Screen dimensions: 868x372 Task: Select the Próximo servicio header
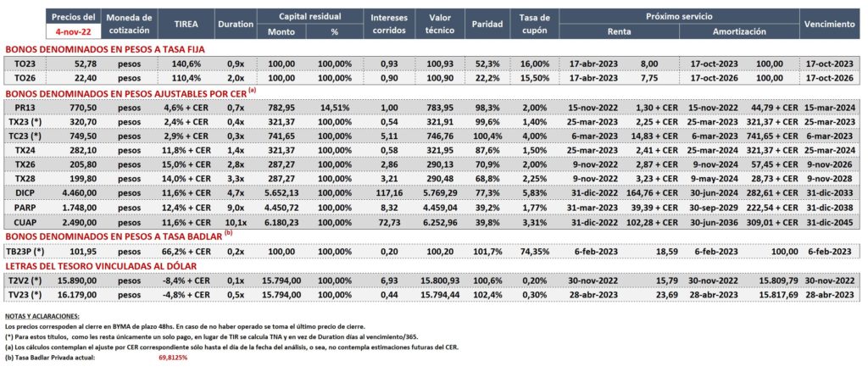click(679, 17)
